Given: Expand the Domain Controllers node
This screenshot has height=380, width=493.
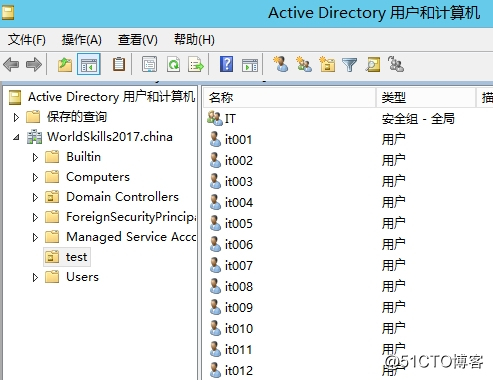Looking at the screenshot, I should [x=35, y=197].
